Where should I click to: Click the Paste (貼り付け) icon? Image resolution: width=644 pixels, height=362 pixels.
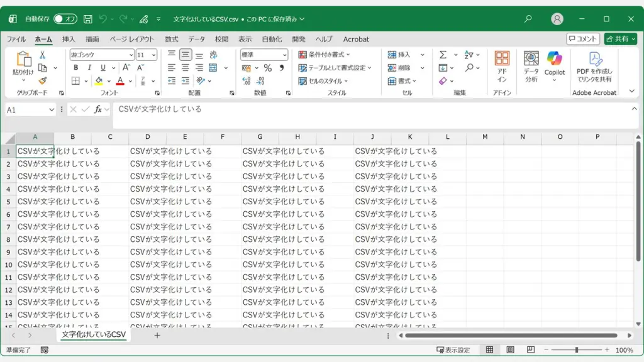[x=24, y=62]
